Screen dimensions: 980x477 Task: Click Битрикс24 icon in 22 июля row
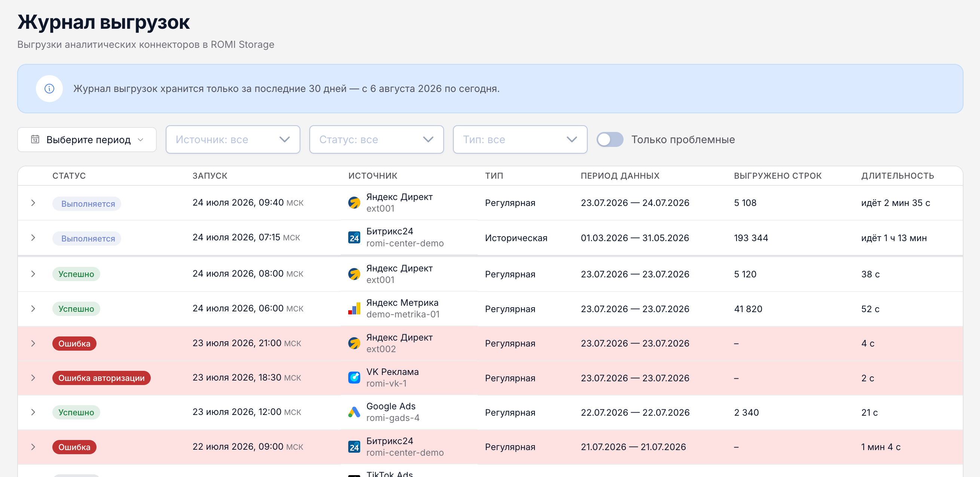point(354,447)
